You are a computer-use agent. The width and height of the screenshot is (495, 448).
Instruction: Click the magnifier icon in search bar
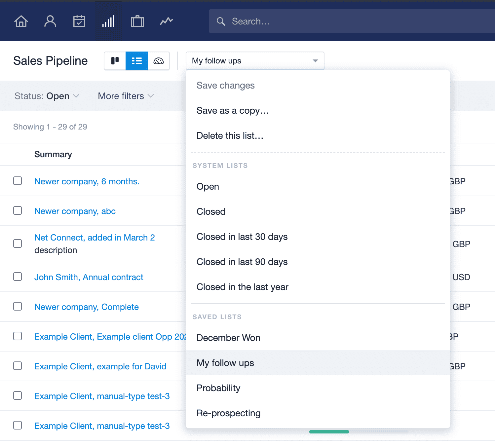coord(221,21)
